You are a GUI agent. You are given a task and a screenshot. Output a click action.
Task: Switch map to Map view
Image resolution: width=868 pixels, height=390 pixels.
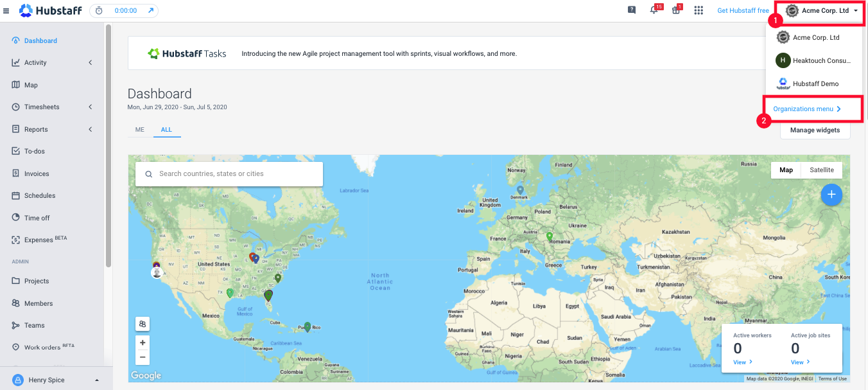[x=786, y=170]
